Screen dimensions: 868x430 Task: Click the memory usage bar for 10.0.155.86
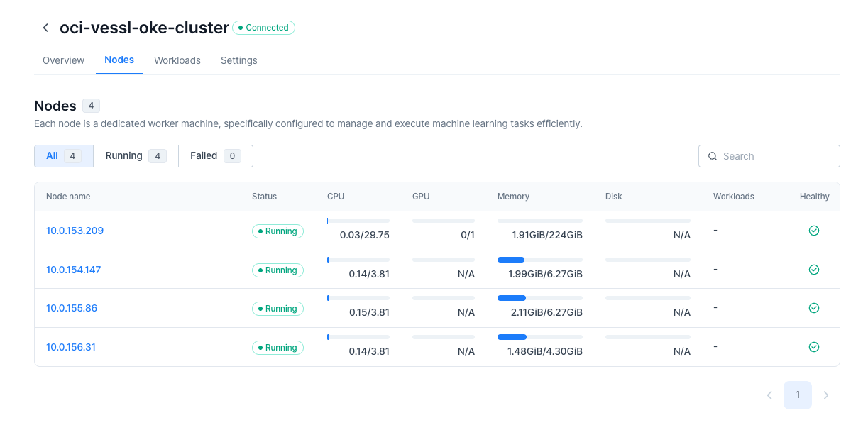pyautogui.click(x=540, y=298)
